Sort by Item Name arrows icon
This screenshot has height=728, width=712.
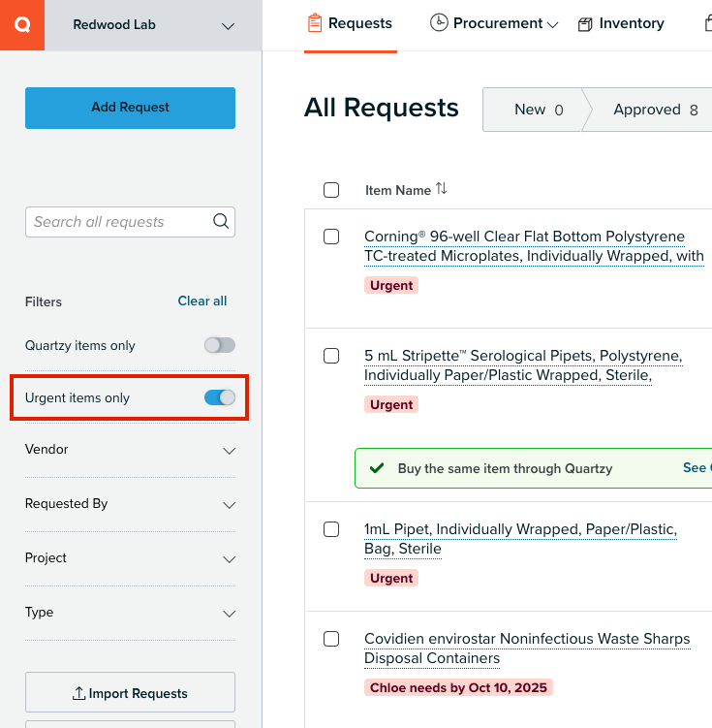441,188
